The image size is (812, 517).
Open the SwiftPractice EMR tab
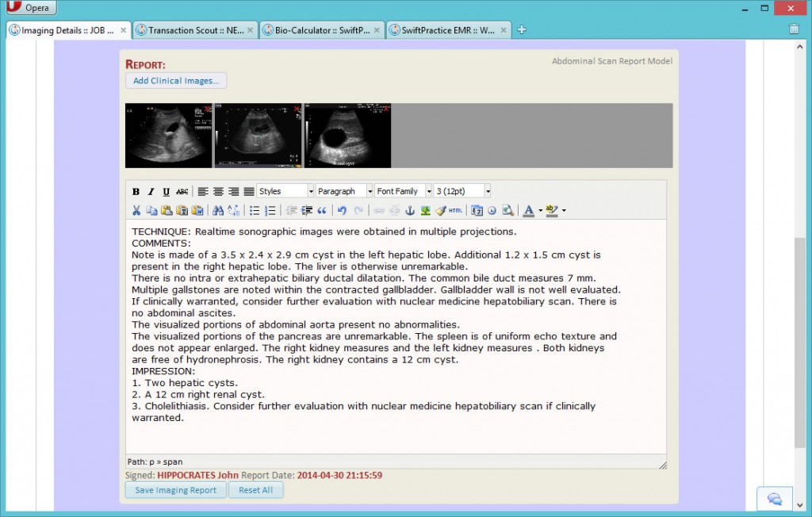point(448,29)
